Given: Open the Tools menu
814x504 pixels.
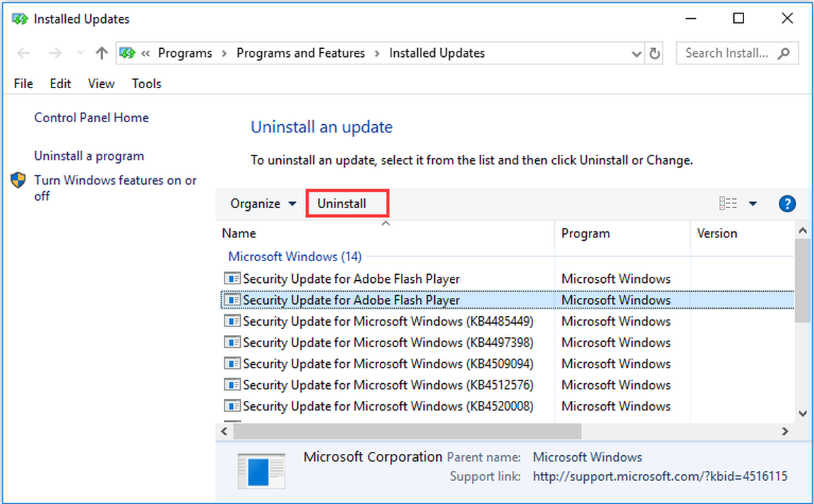Looking at the screenshot, I should [147, 83].
